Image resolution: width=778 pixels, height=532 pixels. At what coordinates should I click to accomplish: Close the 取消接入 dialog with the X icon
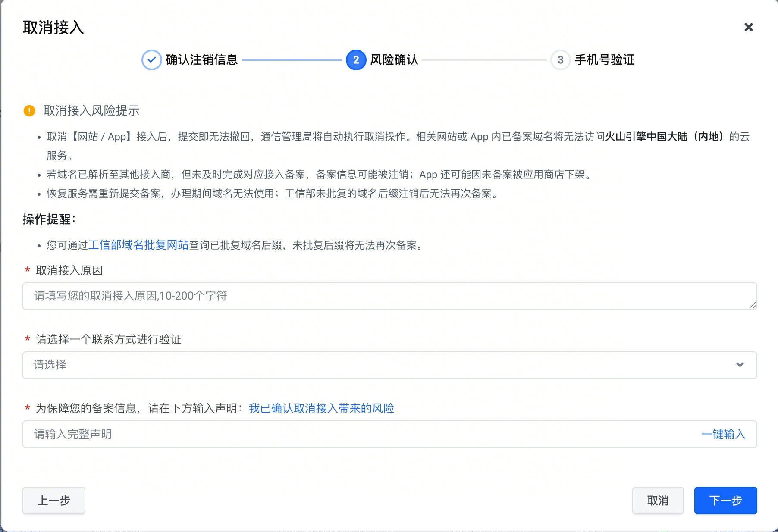click(748, 27)
